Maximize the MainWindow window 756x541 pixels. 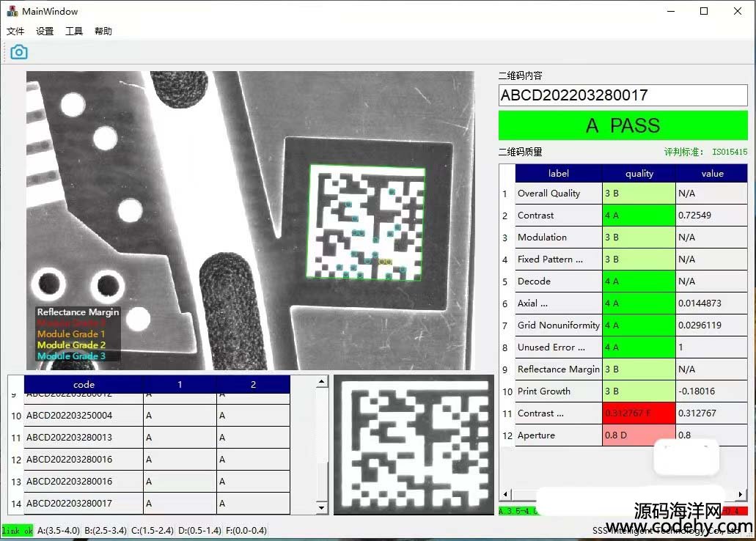[x=704, y=11]
